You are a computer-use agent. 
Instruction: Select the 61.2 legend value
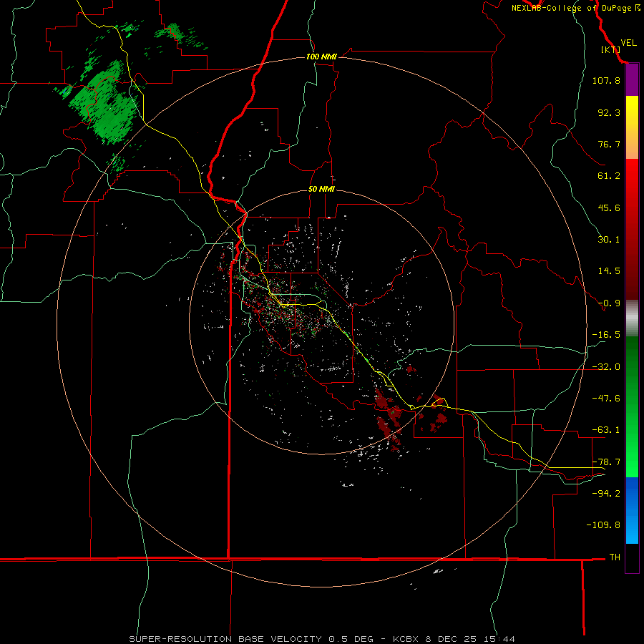[609, 176]
